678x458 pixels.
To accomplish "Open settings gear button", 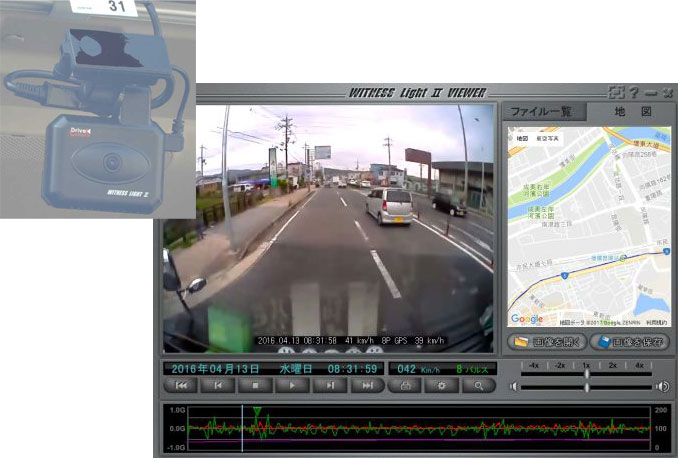I will point(441,385).
